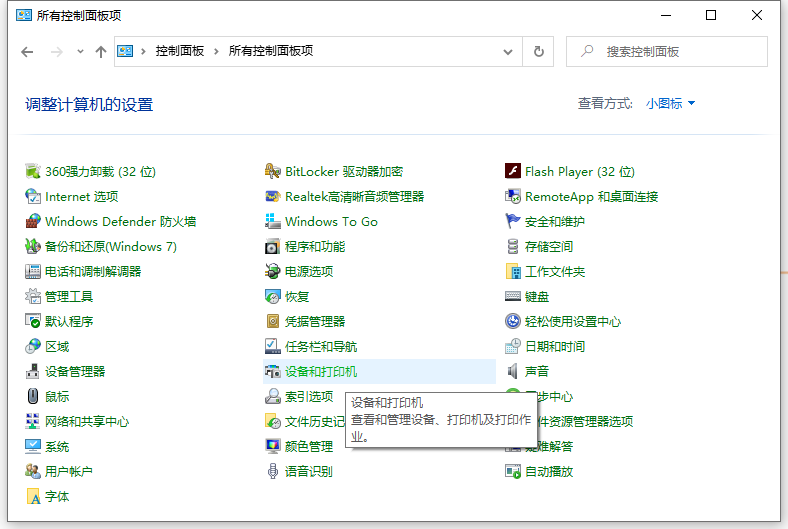Image resolution: width=788 pixels, height=529 pixels.
Task: Open the 网络和共享中心 link
Action: pos(86,422)
